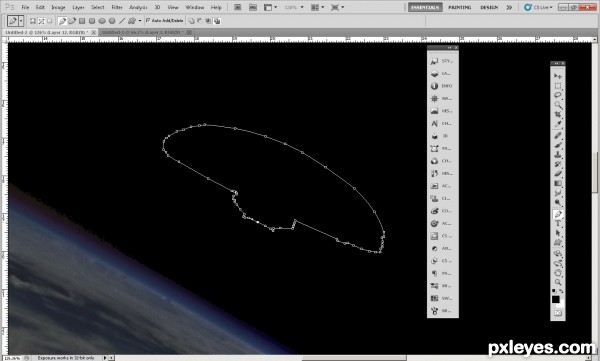Select the Quick Selection tool
Screen dimensions: 600x361
pos(558,105)
